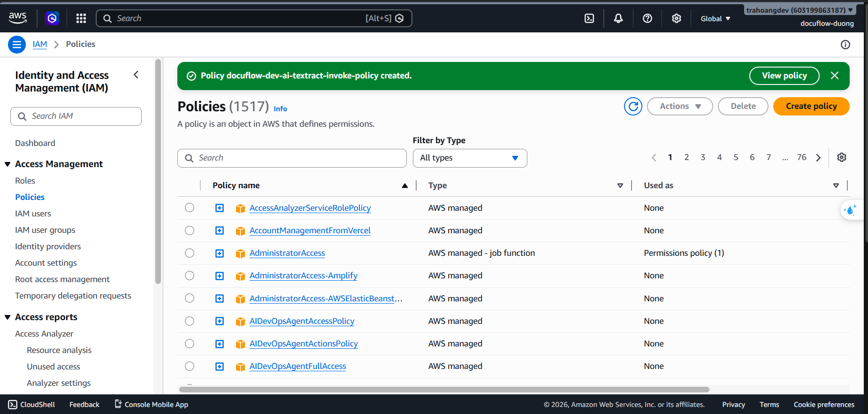
Task: Open the info panel icon
Action: pos(845,45)
